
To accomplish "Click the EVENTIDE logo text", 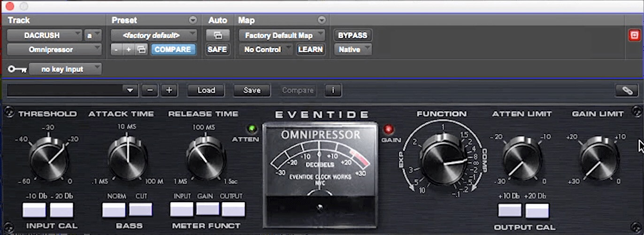I will [x=322, y=114].
